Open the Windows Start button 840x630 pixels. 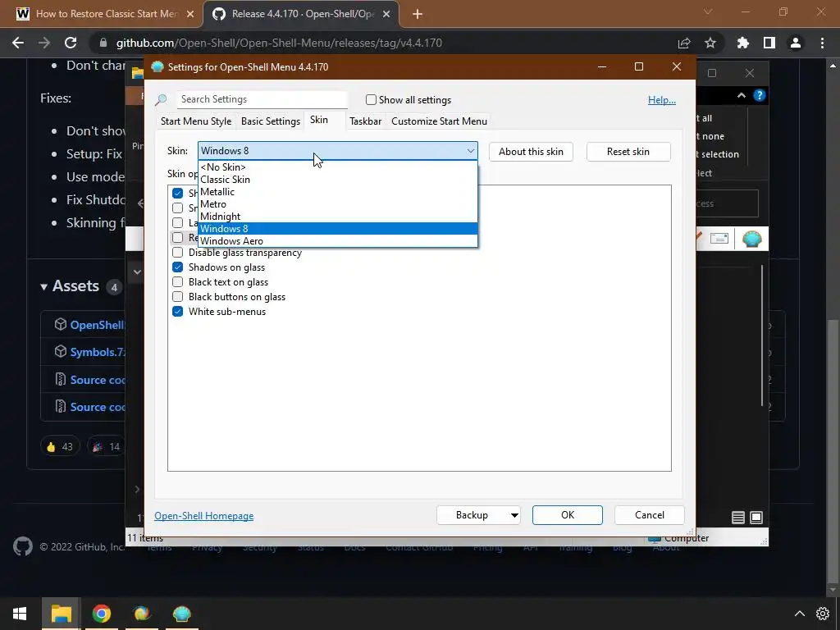point(20,614)
